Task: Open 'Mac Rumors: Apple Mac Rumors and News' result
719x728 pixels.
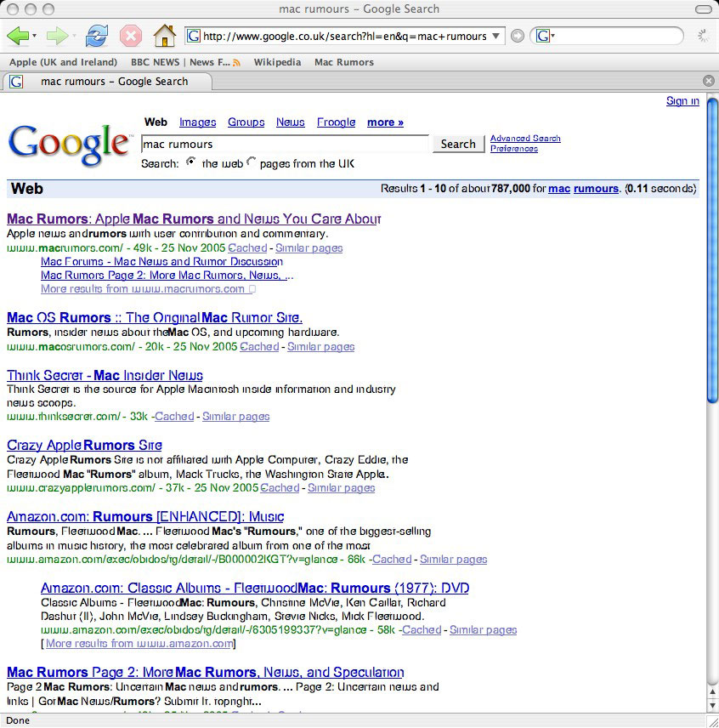Action: (x=194, y=219)
